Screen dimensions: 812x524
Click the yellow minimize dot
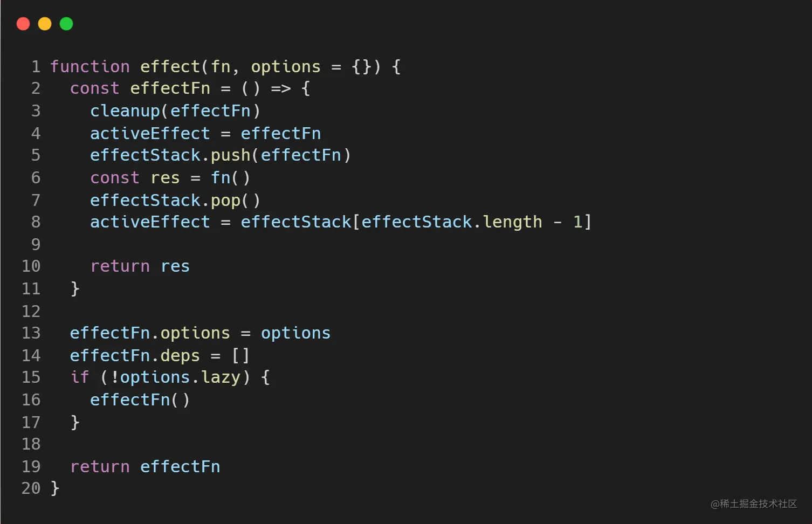pos(45,24)
